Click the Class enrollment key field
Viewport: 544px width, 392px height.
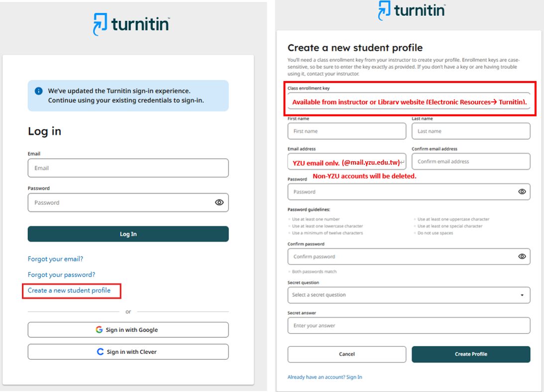[x=409, y=101]
